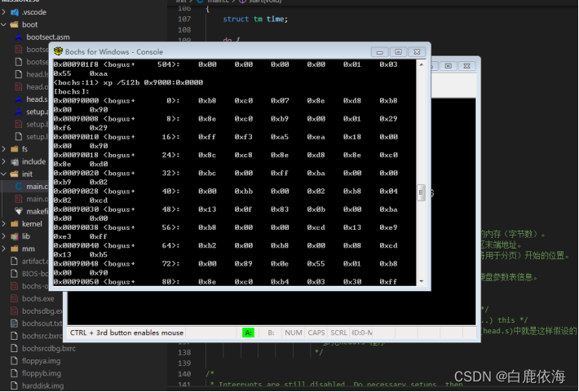Click the console scrollbar up arrow
579x392 pixels.
(422, 64)
